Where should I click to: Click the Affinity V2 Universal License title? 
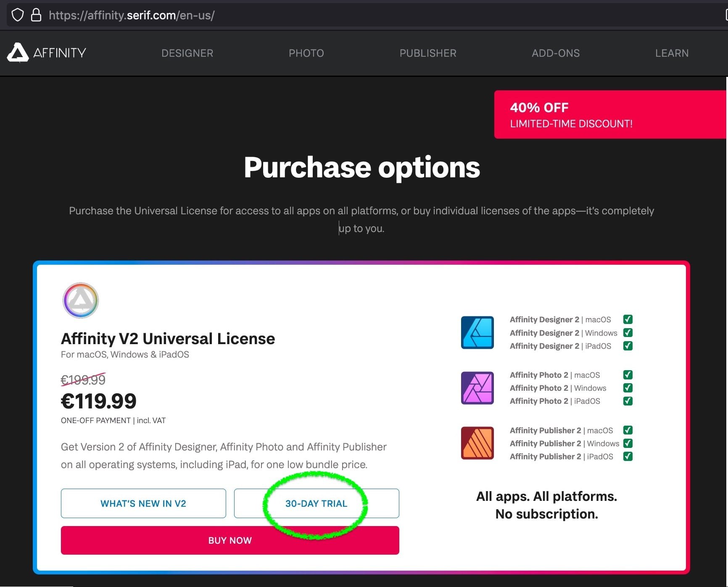[168, 339]
